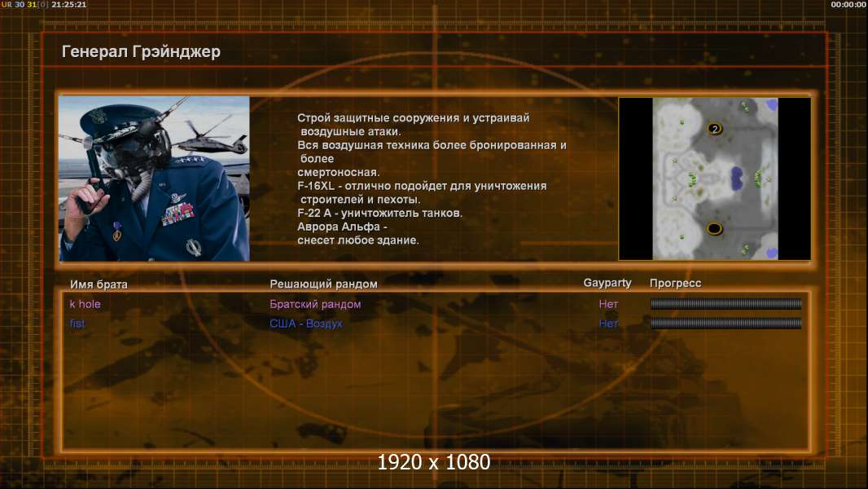Click Нет value in k hole row
The image size is (868, 489).
(x=607, y=304)
